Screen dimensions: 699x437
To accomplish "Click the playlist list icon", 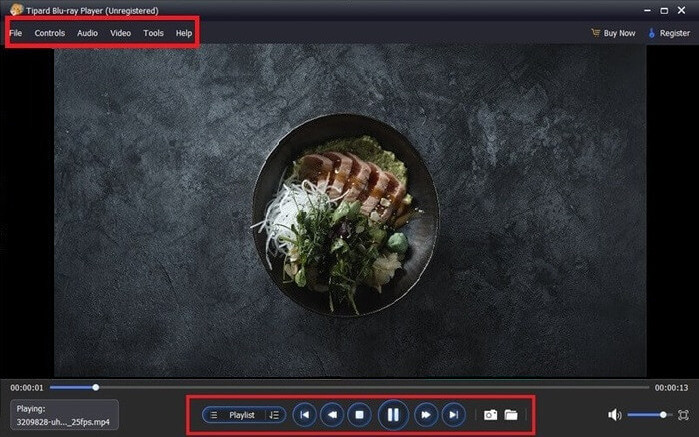I will tap(214, 415).
